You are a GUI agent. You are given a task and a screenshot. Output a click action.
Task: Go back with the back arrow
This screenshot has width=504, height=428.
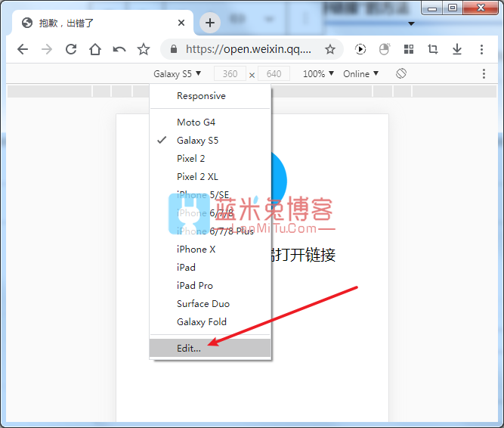click(23, 49)
